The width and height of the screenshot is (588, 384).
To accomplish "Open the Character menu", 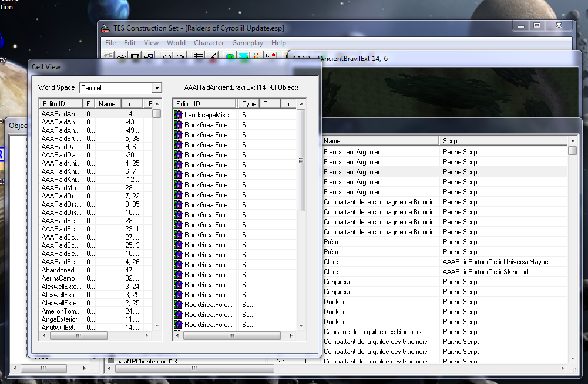I will 209,43.
